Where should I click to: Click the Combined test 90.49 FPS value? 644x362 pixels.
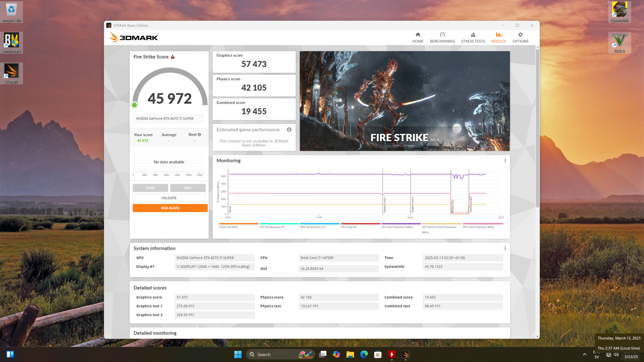click(x=463, y=306)
